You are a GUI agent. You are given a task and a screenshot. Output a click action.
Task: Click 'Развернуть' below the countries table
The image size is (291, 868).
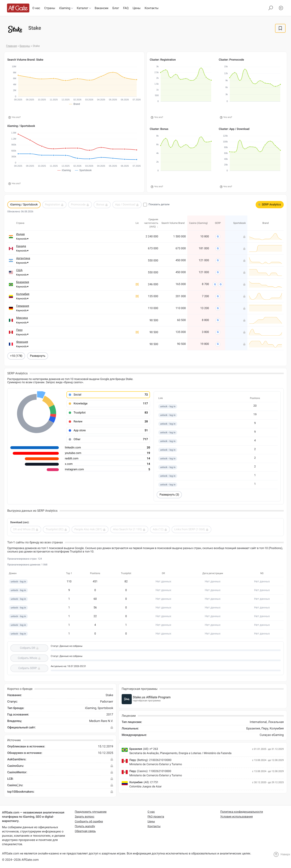(x=37, y=356)
